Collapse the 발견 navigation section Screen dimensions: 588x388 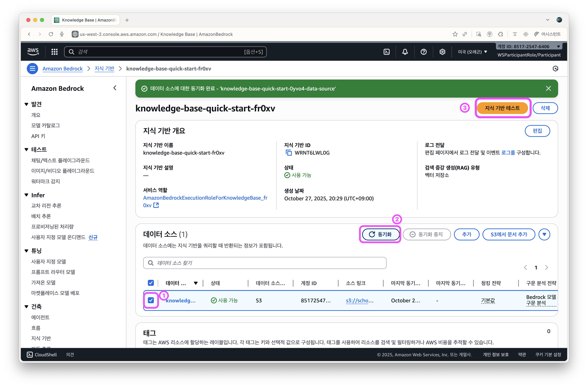(x=26, y=104)
